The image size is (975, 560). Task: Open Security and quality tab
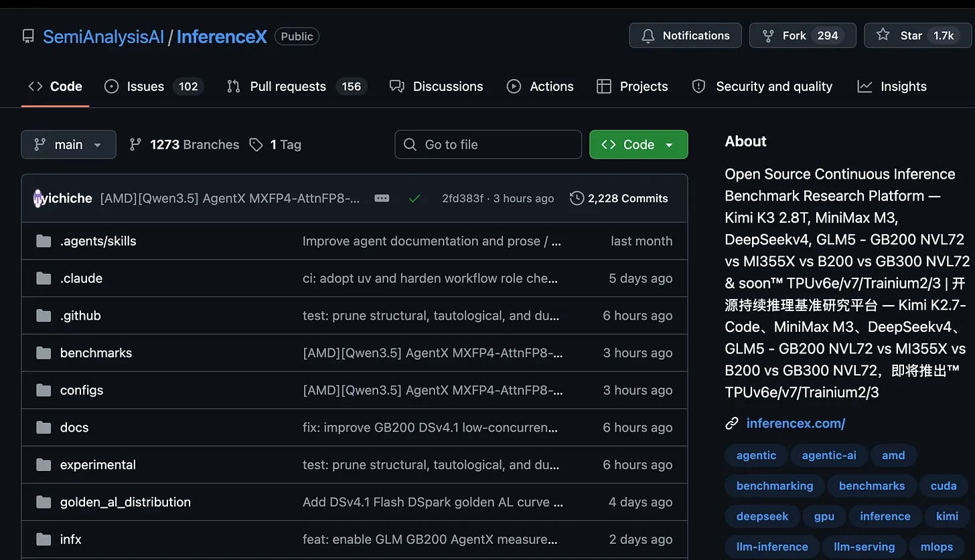[762, 86]
